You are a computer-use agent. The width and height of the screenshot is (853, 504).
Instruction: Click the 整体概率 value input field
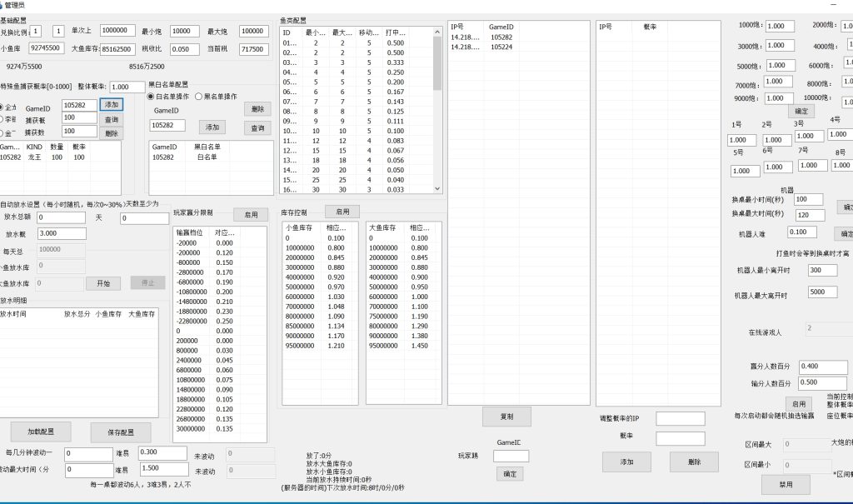126,85
